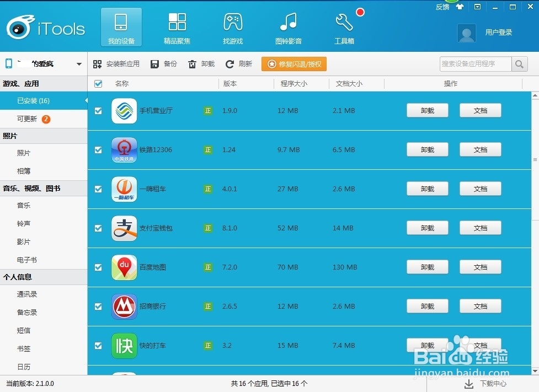This screenshot has height=392, width=539.
Task: Click 修复闪退/授权 to fix crashes
Action: 293,63
